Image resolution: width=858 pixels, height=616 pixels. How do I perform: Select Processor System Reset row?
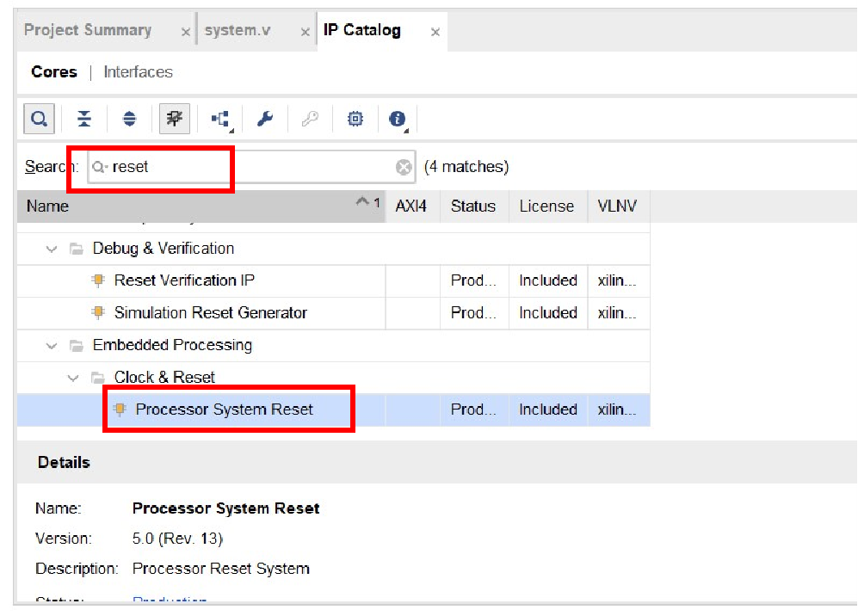click(333, 410)
